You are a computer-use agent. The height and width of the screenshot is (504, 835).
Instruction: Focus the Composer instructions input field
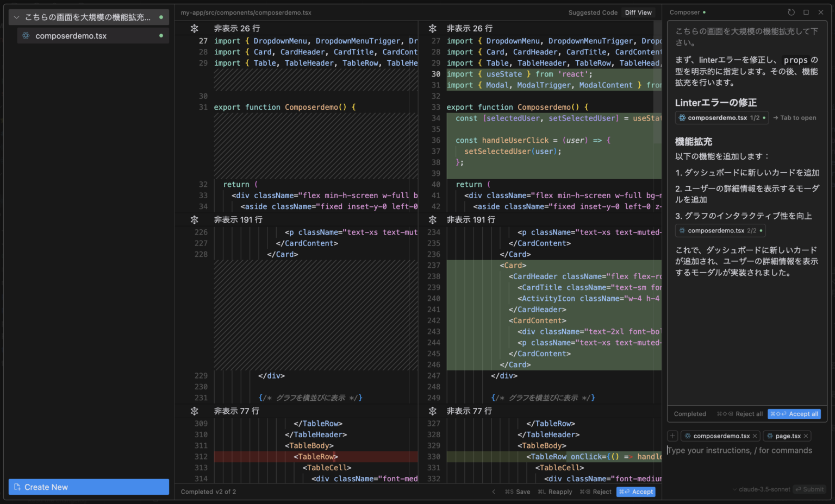739,451
